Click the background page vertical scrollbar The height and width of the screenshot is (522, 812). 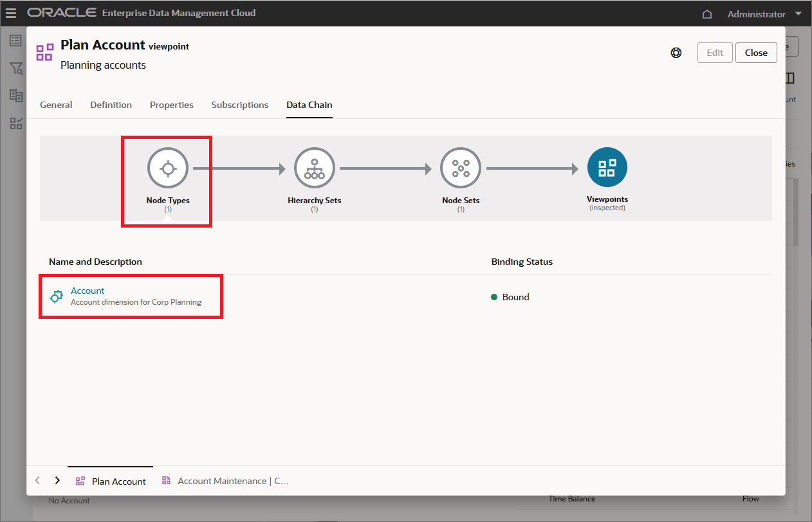pos(796,212)
